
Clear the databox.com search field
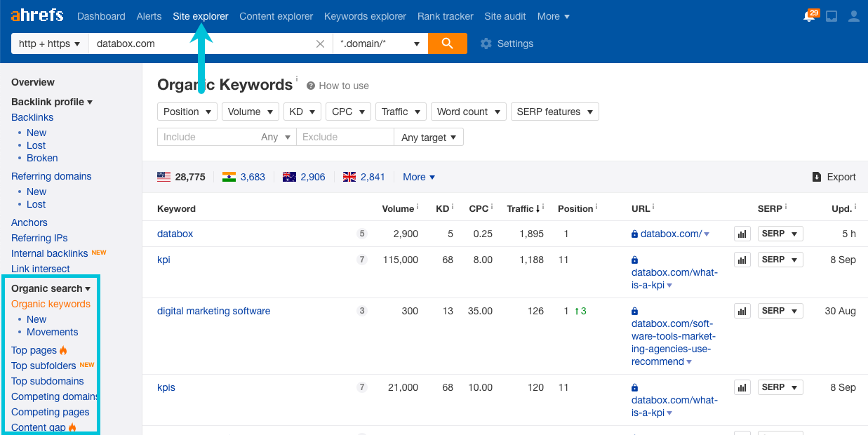pyautogui.click(x=320, y=43)
